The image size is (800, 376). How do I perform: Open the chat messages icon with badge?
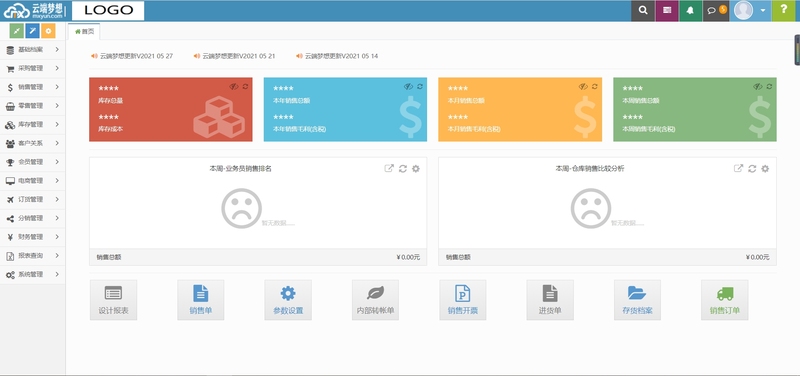(716, 10)
